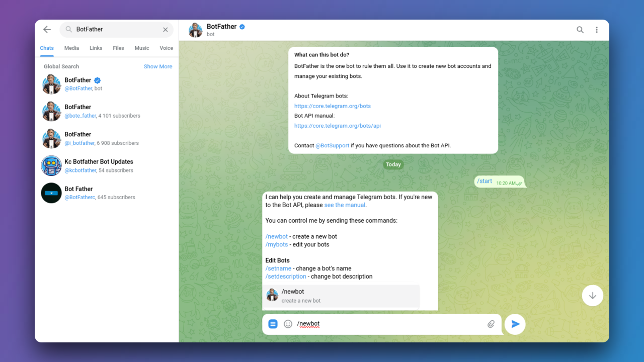The width and height of the screenshot is (644, 362).
Task: Open the Bot Father @BotFatherc result
Action: point(107,193)
